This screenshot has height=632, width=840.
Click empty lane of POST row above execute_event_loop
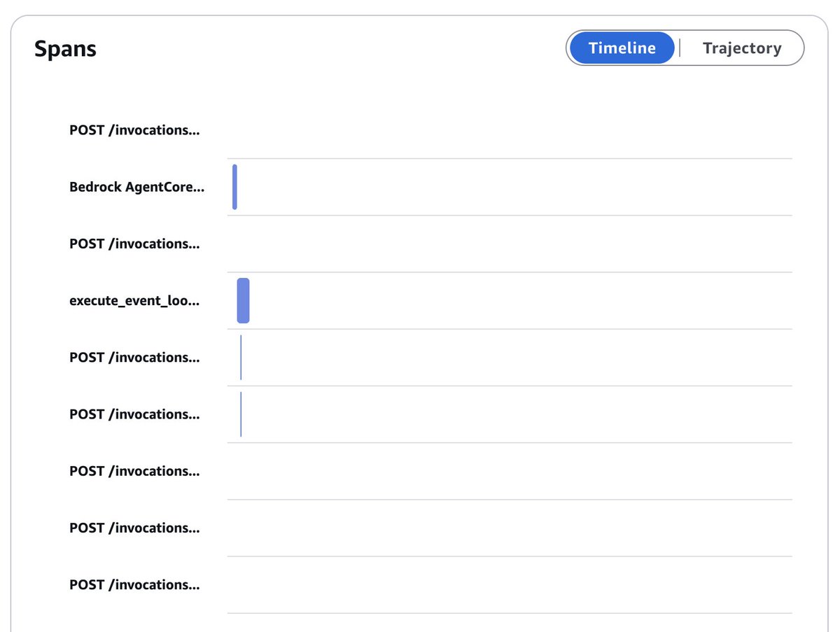tap(510, 244)
